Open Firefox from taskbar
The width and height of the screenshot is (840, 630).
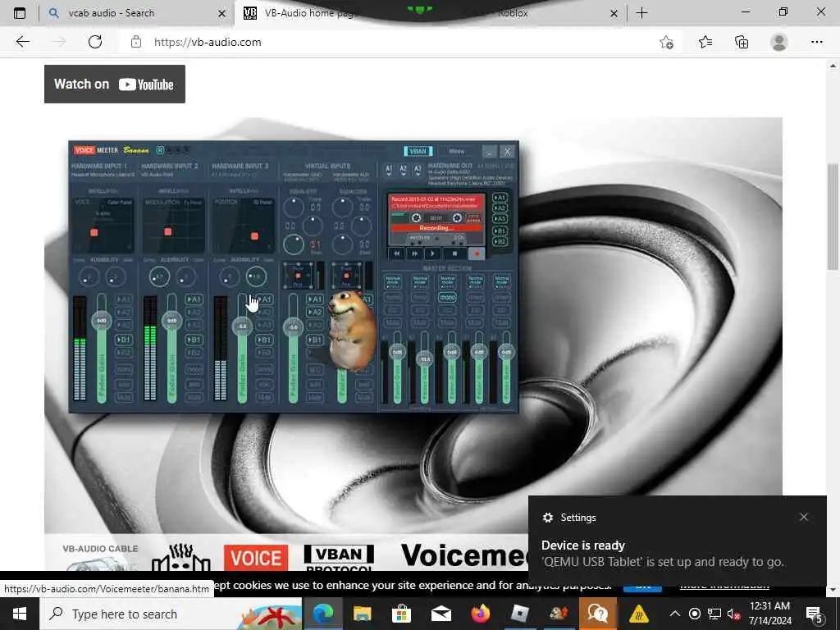[x=481, y=614]
